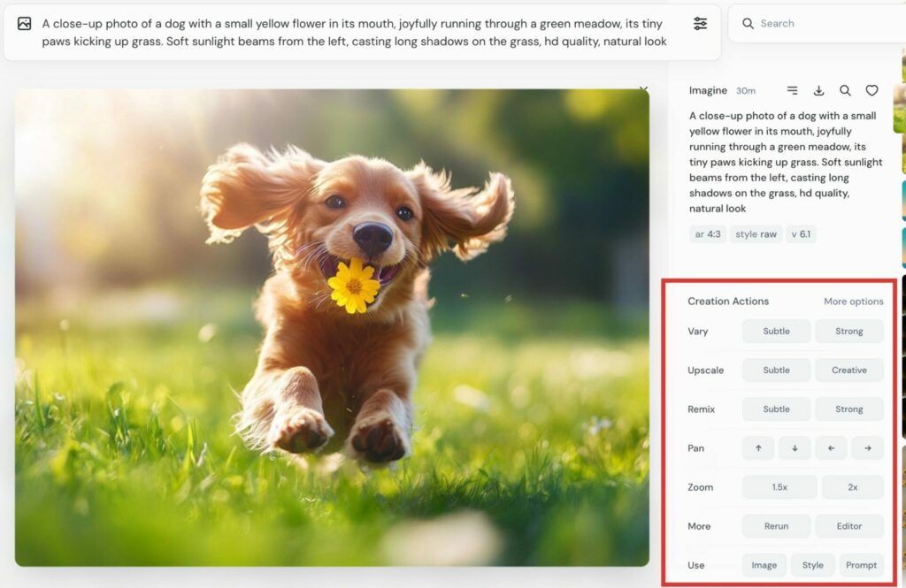This screenshot has height=588, width=906.
Task: Apply Upscale Creative
Action: coord(849,370)
